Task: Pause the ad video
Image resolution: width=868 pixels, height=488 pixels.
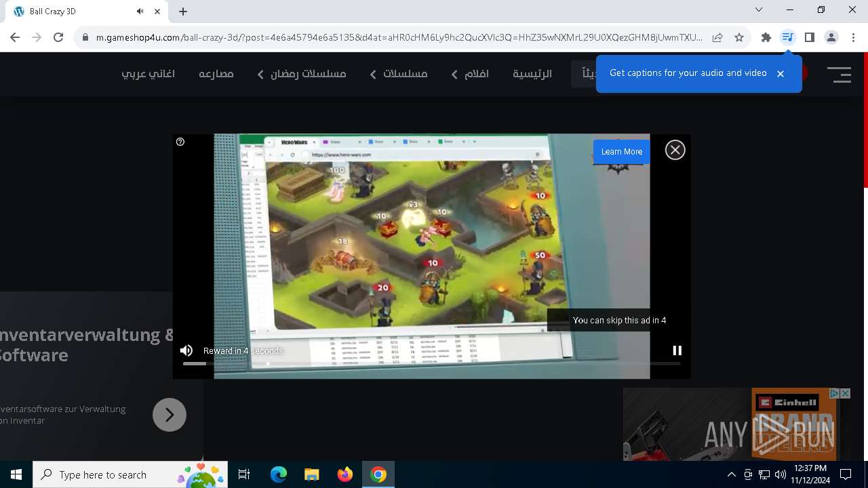Action: [x=677, y=350]
